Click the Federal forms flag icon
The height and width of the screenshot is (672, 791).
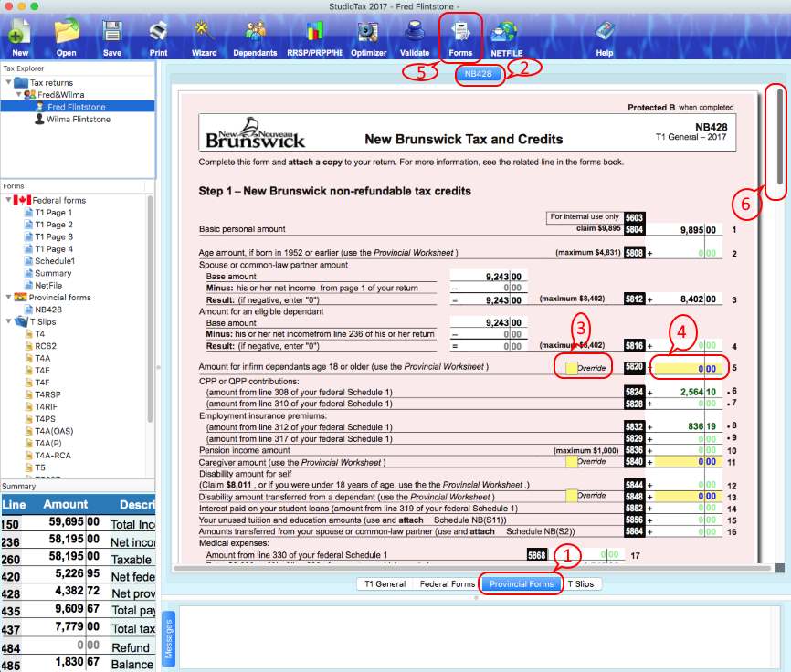22,200
